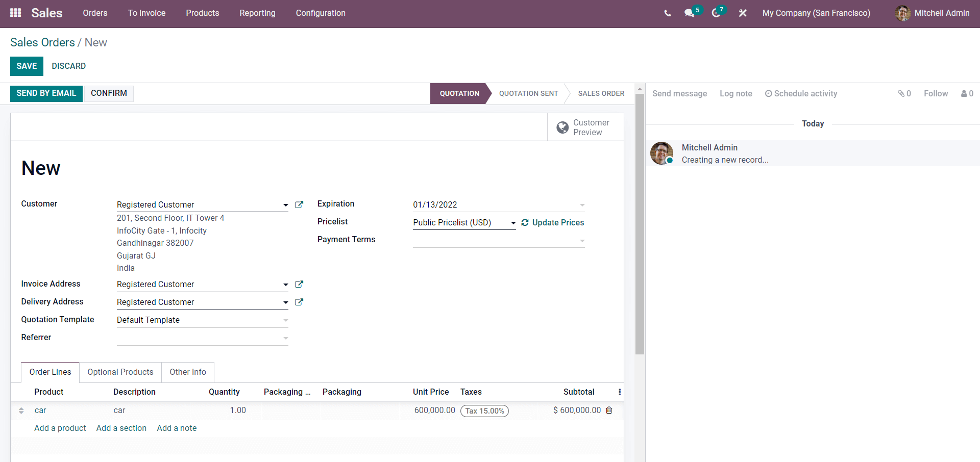Click the attachments paperclip icon
980x462 pixels.
(901, 93)
